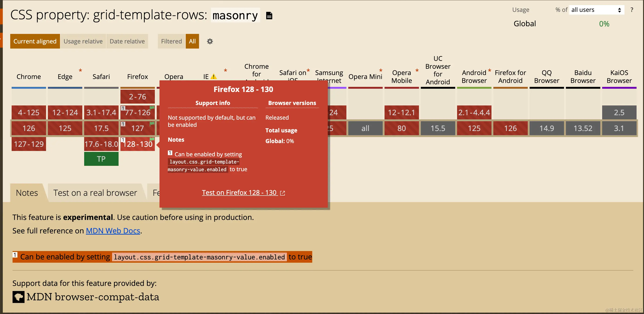The height and width of the screenshot is (314, 644).
Task: Open the all users dropdown
Action: pyautogui.click(x=596, y=10)
